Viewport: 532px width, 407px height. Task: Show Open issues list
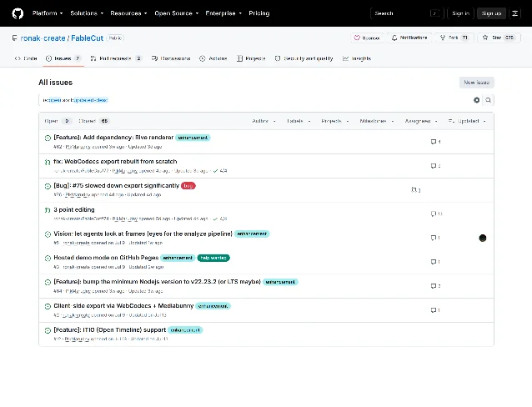pyautogui.click(x=58, y=121)
